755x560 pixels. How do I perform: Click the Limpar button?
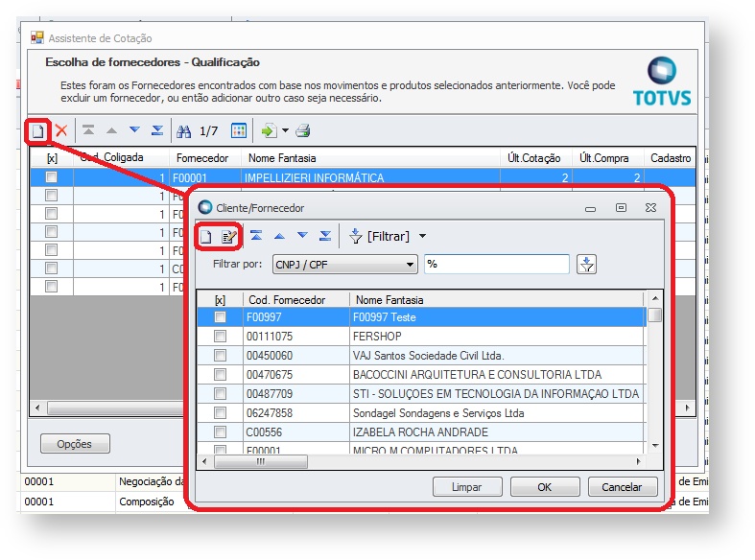pyautogui.click(x=467, y=487)
